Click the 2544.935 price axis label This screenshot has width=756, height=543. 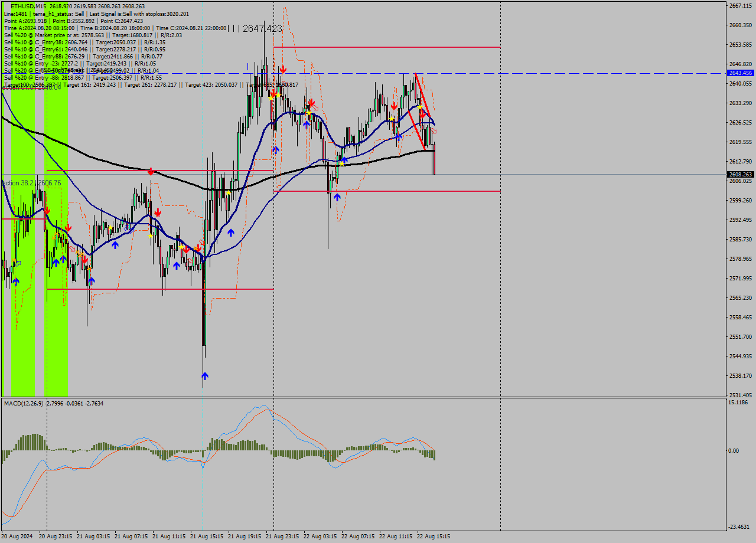point(741,356)
